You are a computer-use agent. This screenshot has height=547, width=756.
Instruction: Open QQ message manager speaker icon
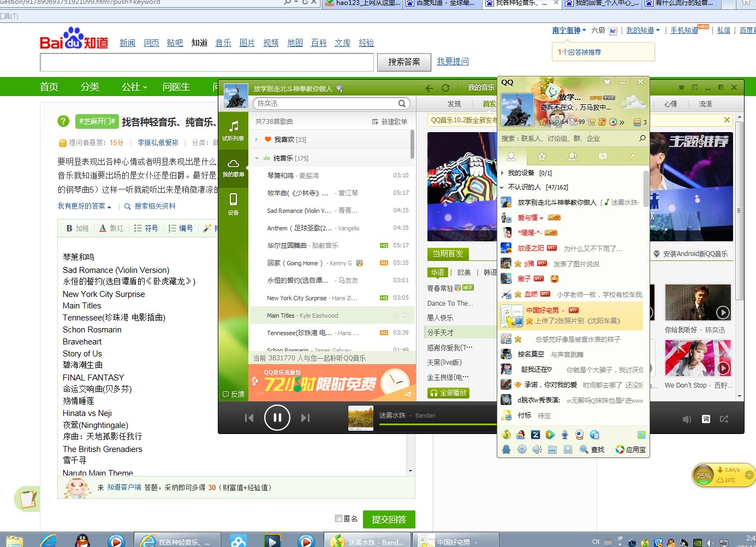537,449
